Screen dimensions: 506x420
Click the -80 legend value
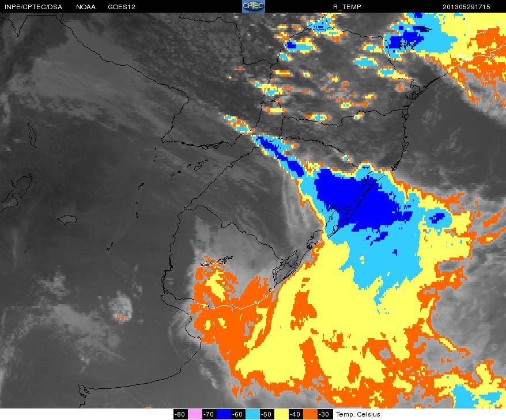[180, 414]
